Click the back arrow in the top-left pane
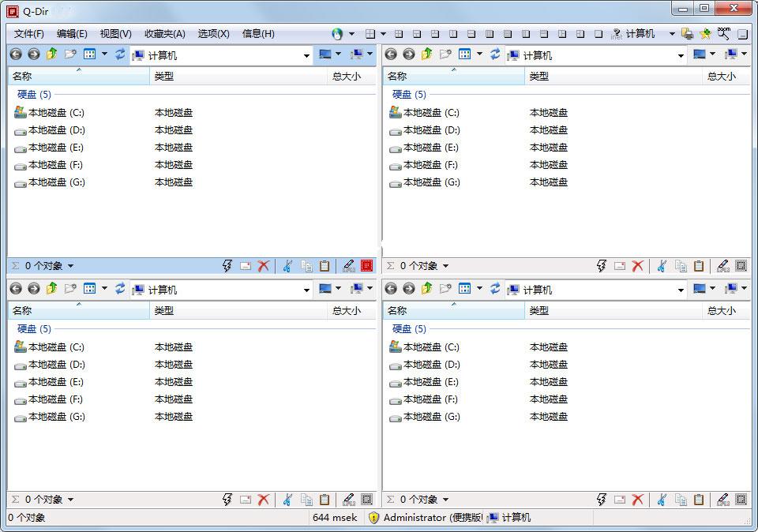The image size is (758, 532). coord(16,54)
